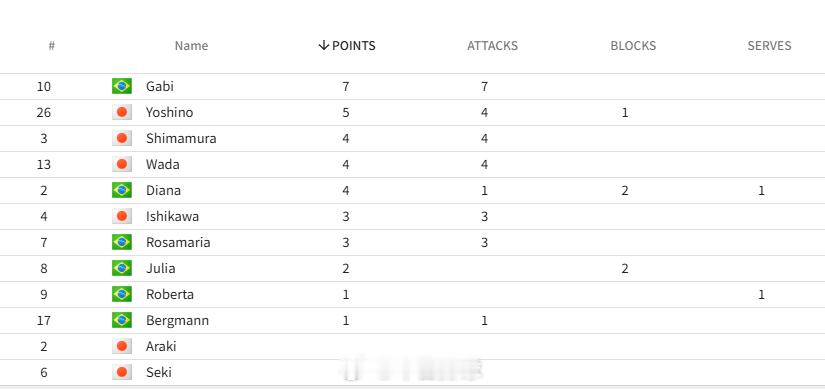Sort by the jersey number # header
Viewport: 825px width, 389px height.
click(x=52, y=46)
